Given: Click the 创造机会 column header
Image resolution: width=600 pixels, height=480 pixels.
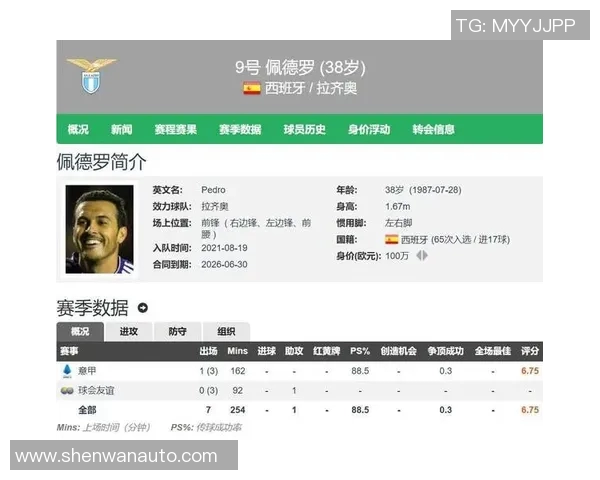Looking at the screenshot, I should pyautogui.click(x=398, y=351).
